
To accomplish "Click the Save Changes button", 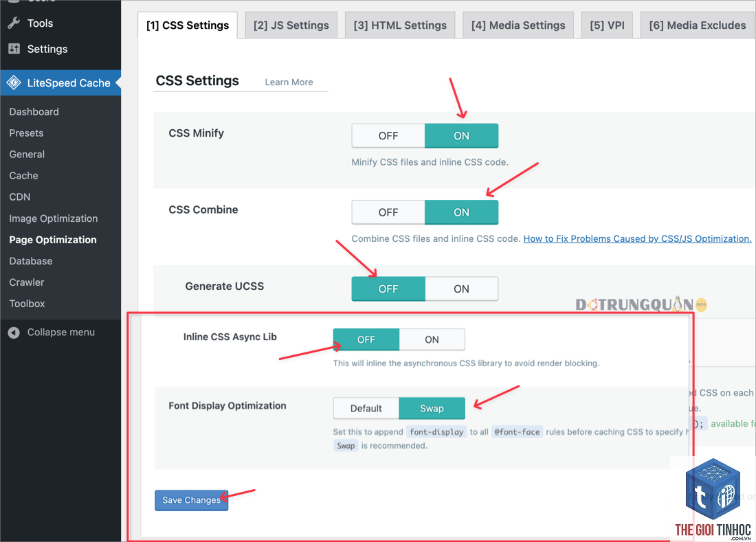I will (192, 500).
